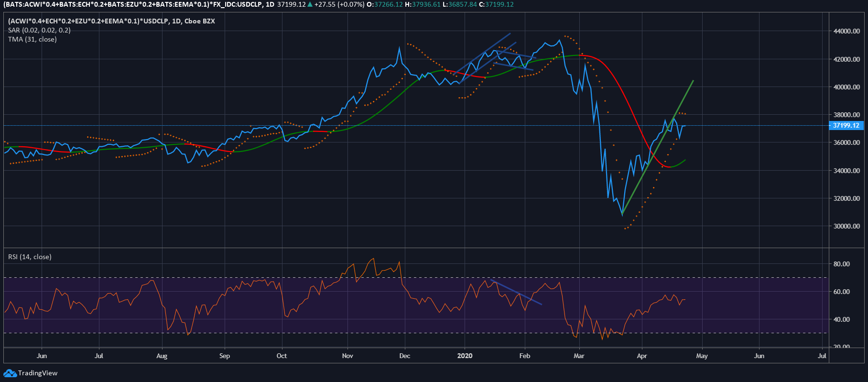The width and height of the screenshot is (868, 382).
Task: Click the low value L:36857.84 in header
Action: (459, 4)
